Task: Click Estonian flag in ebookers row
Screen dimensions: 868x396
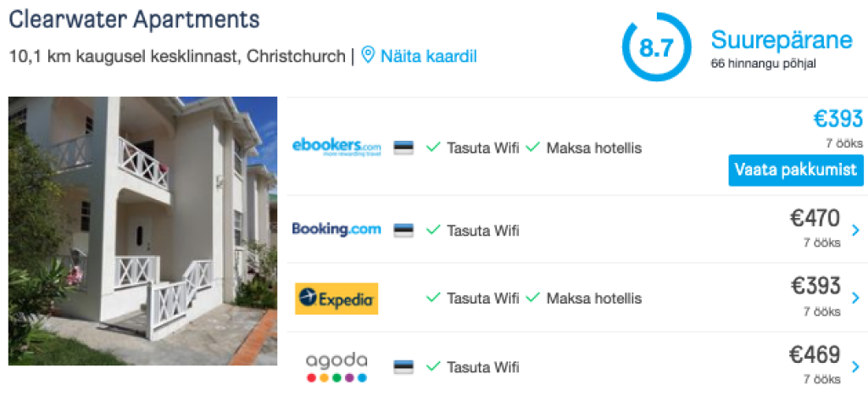Action: (403, 148)
